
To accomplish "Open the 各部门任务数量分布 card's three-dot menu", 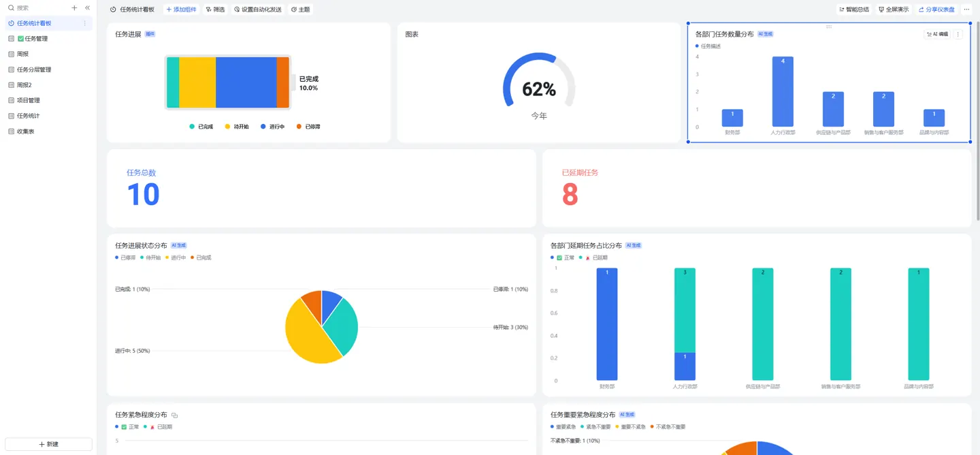I will coord(958,34).
